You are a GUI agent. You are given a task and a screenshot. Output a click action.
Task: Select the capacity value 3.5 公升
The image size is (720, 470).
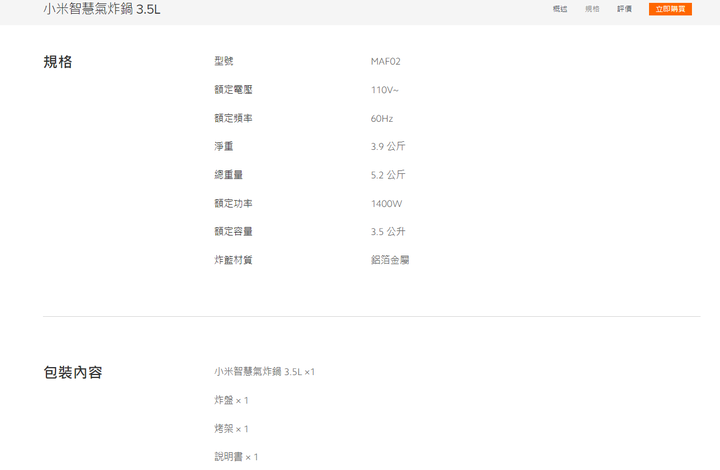[388, 232]
